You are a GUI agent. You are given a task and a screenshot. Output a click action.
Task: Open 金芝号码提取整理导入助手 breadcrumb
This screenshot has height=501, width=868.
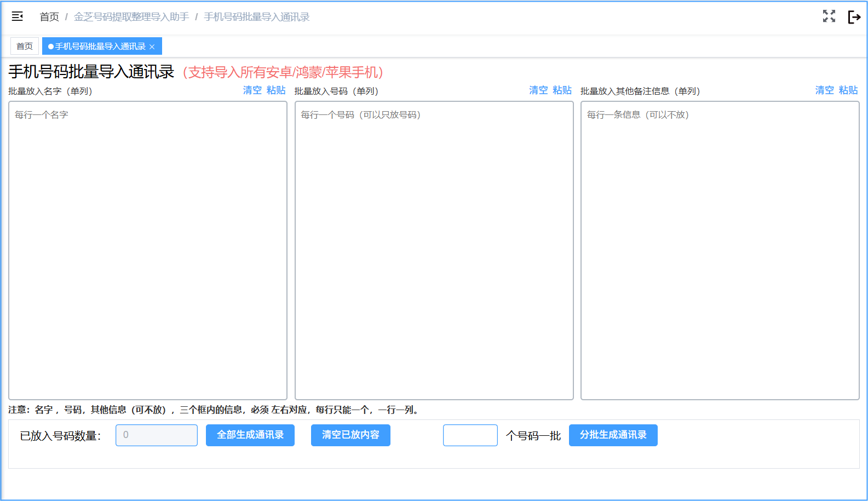pyautogui.click(x=131, y=17)
